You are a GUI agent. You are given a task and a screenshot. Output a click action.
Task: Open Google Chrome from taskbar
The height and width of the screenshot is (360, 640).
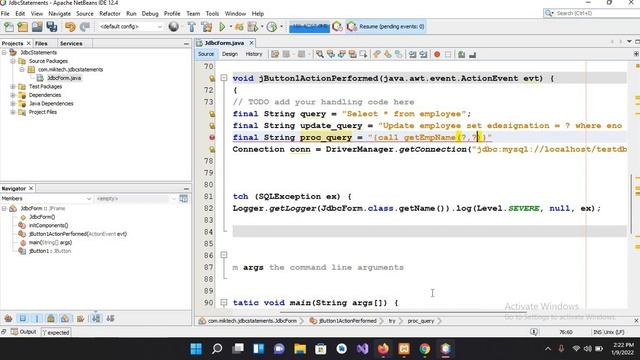pos(424,349)
